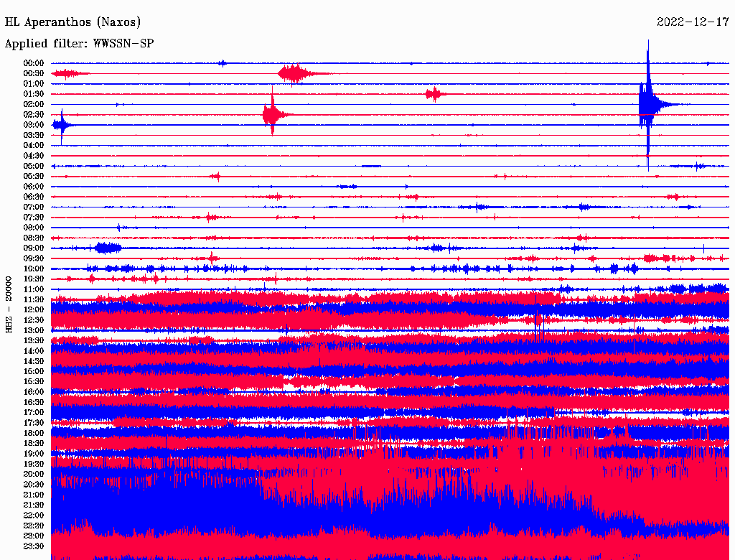
Task: Select the 05:00 time label
Action: [x=34, y=166]
